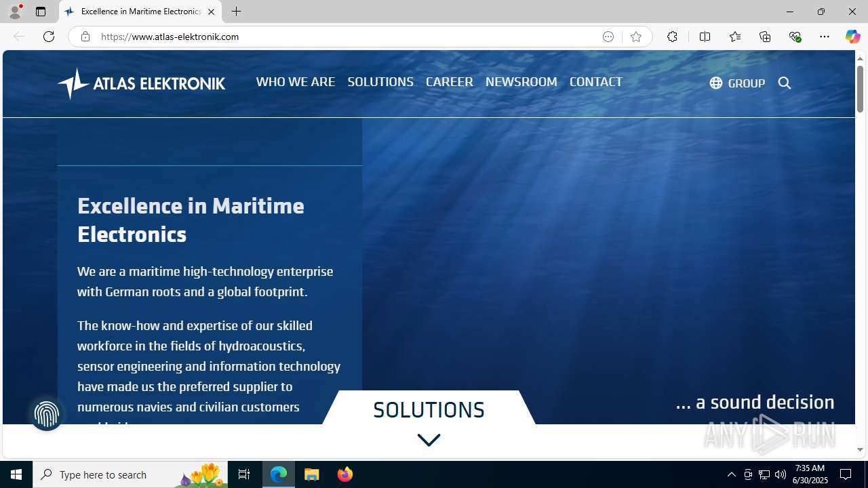
Task: Open the WHO WE ARE menu
Action: (x=296, y=81)
